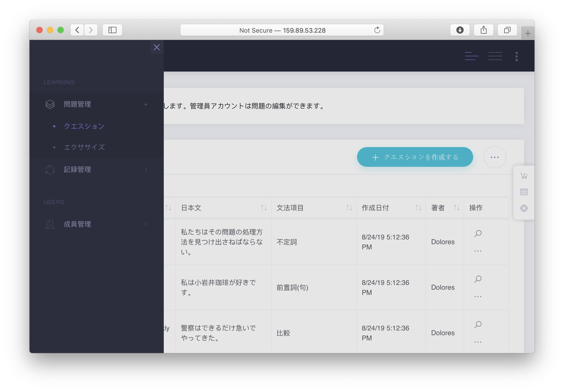Close the sidebar with the X button
Image resolution: width=564 pixels, height=392 pixels.
[x=157, y=47]
